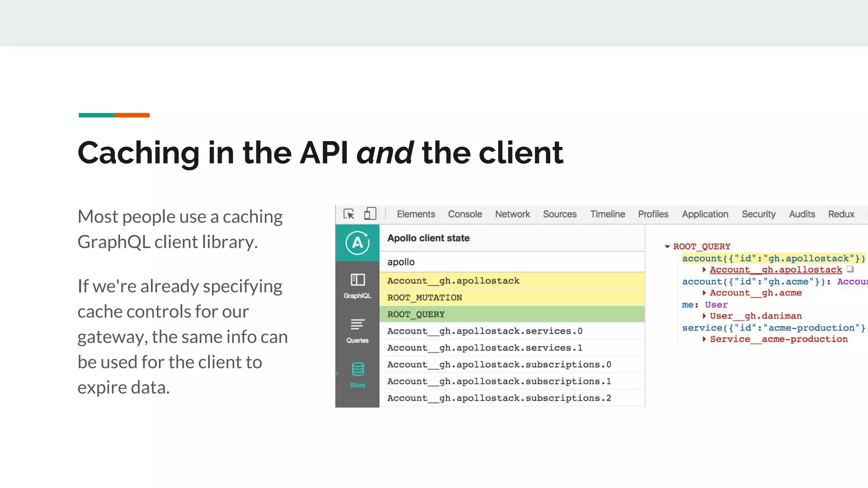Select the ROOT_MUTATION store row
The image size is (868, 488).
[512, 297]
